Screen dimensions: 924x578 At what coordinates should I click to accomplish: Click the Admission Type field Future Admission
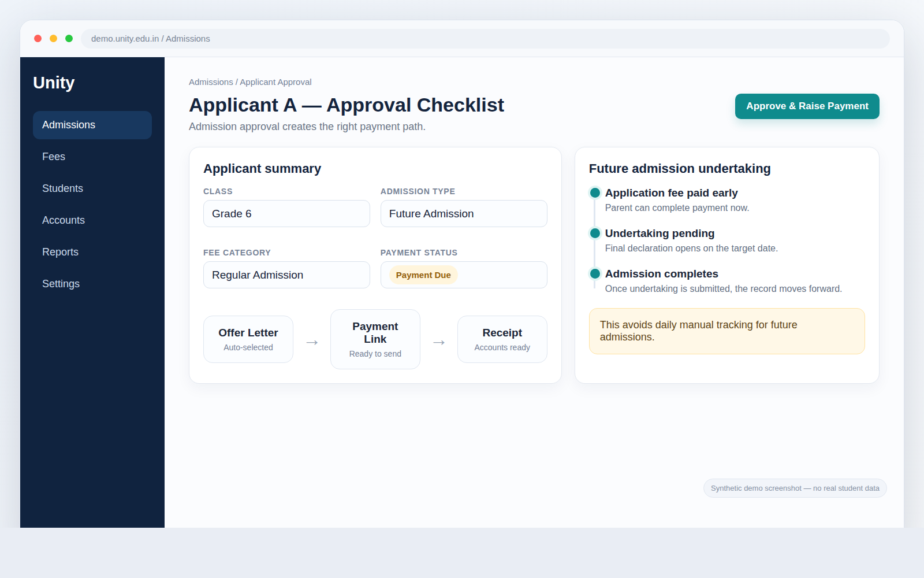pos(464,214)
